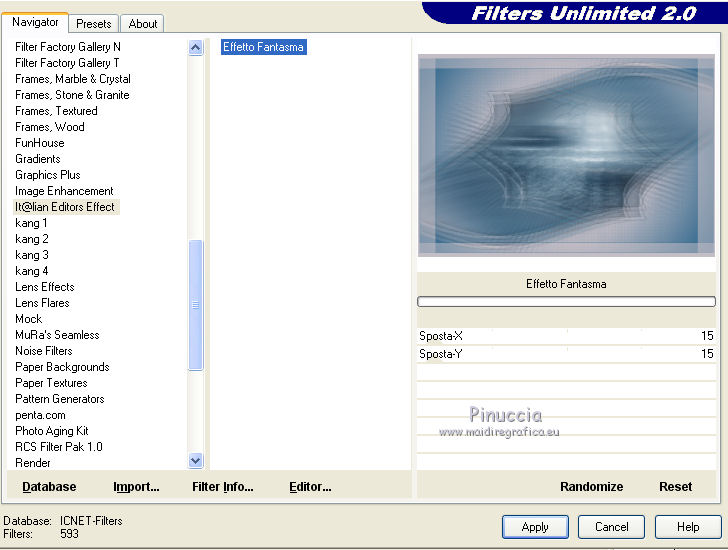Cancel the Filters Unlimited dialog

click(611, 527)
